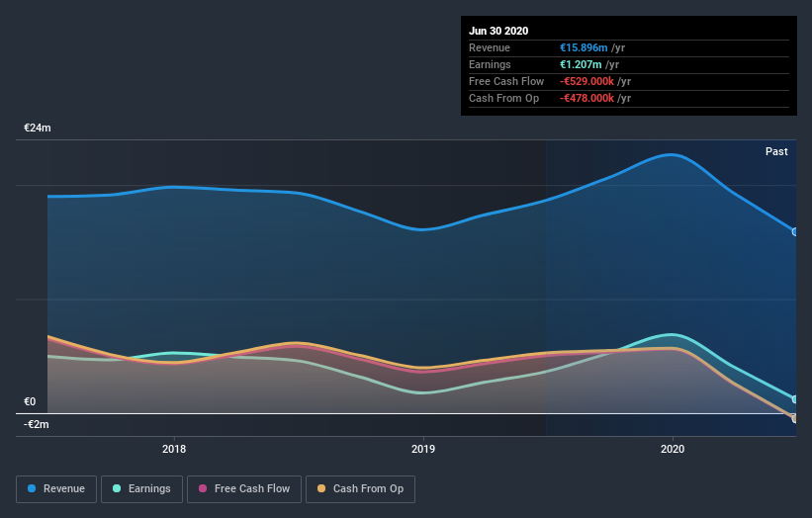This screenshot has width=812, height=518.
Task: Click the blue Revenue legend dot
Action: (x=32, y=488)
